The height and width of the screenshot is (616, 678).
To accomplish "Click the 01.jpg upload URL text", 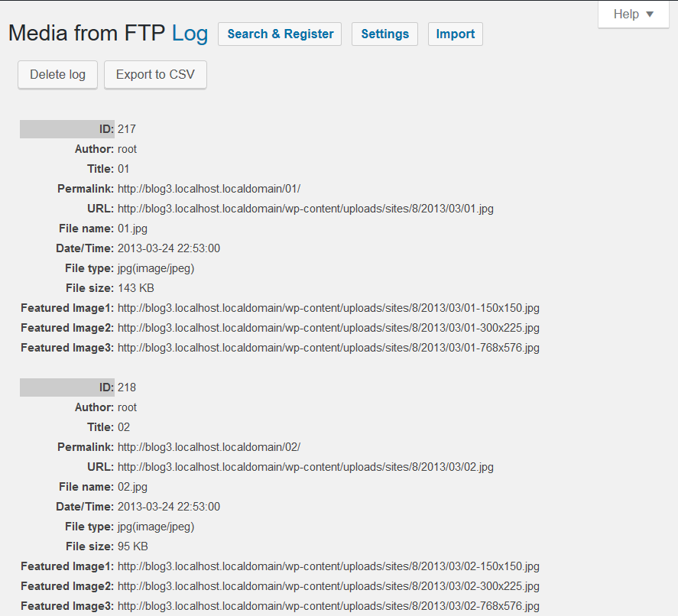I will tap(305, 209).
